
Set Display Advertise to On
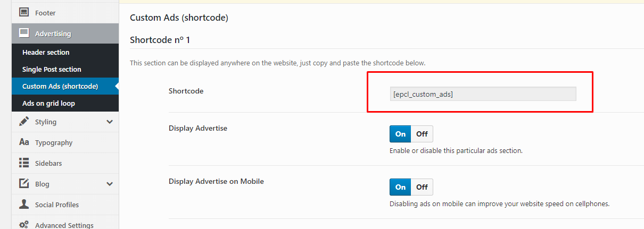(x=400, y=134)
